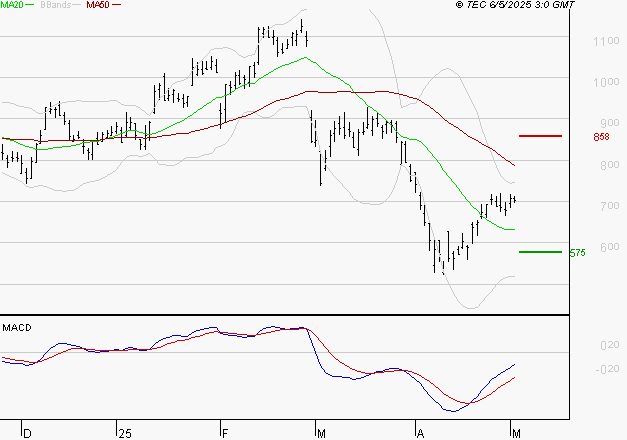Click the 858 resistance price label
The image size is (627, 440).
pyautogui.click(x=601, y=137)
